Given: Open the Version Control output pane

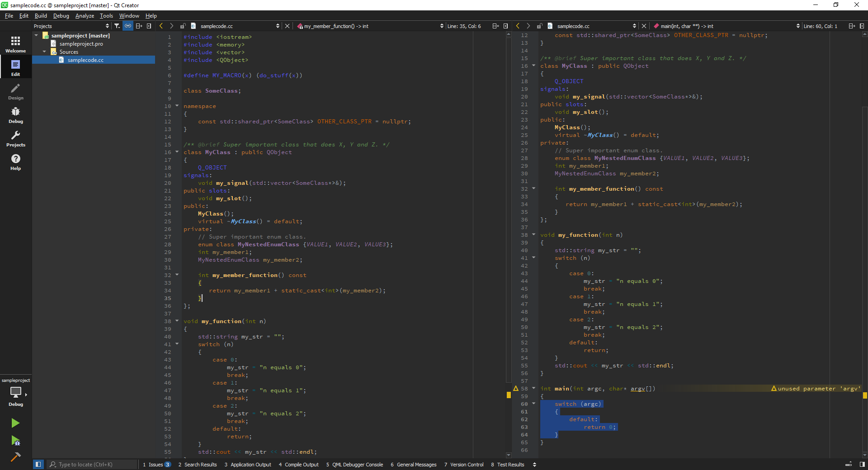Looking at the screenshot, I should [464, 465].
